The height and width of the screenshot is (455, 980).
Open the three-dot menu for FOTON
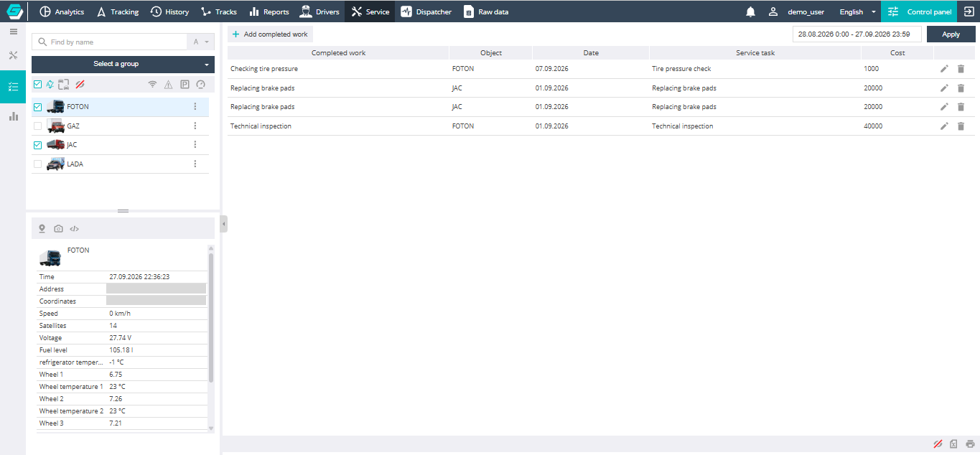195,107
